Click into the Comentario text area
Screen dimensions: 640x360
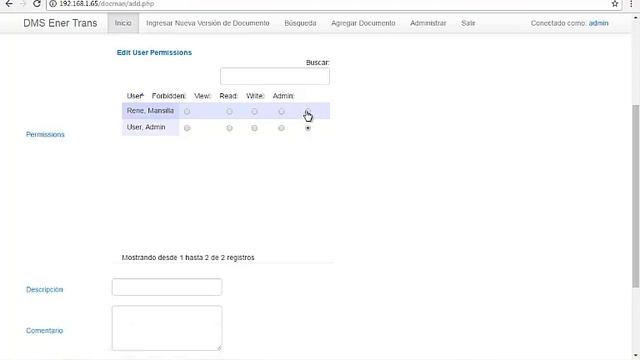coord(167,328)
